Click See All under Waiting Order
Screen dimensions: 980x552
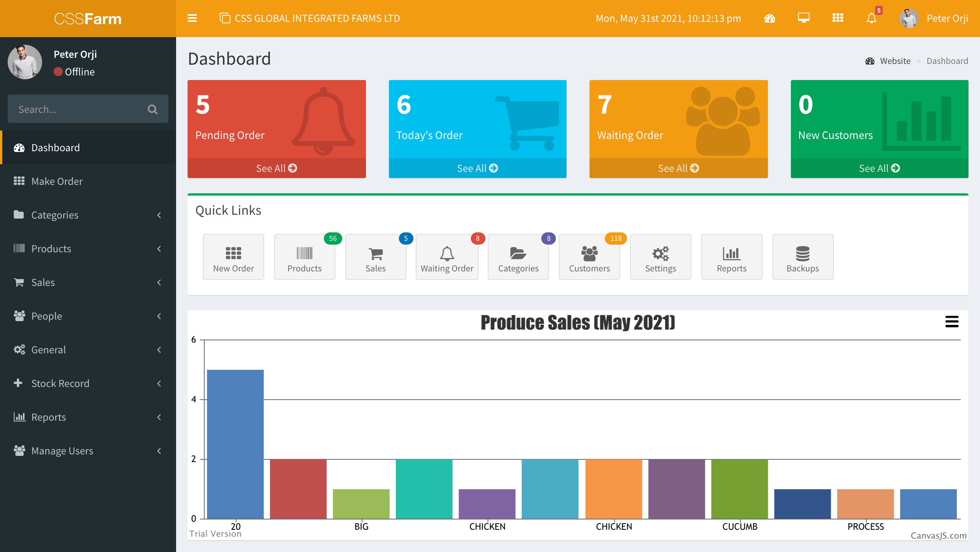[678, 168]
